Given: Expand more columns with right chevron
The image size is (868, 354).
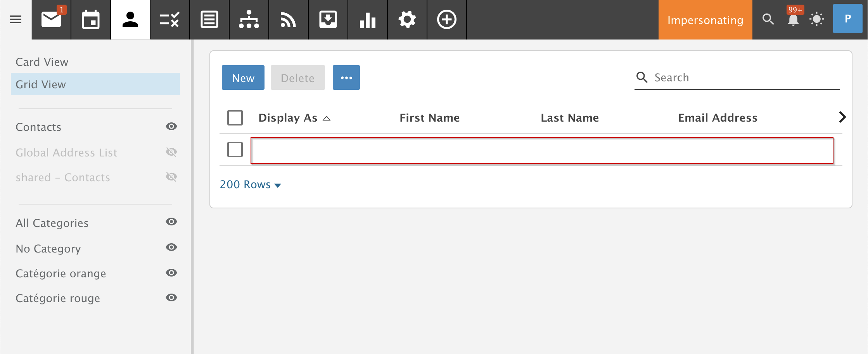Looking at the screenshot, I should click(x=842, y=117).
